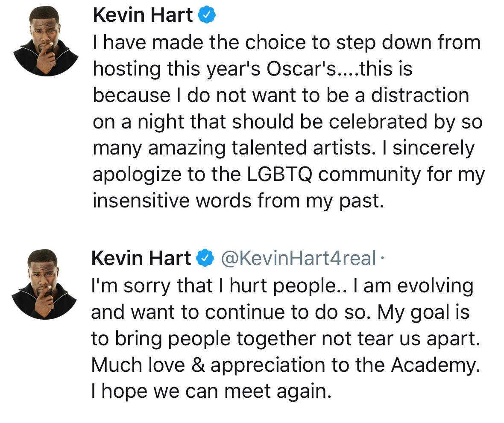Click the ampersand in 'love & appreciation'
Image resolution: width=504 pixels, height=423 pixels.
[198, 365]
